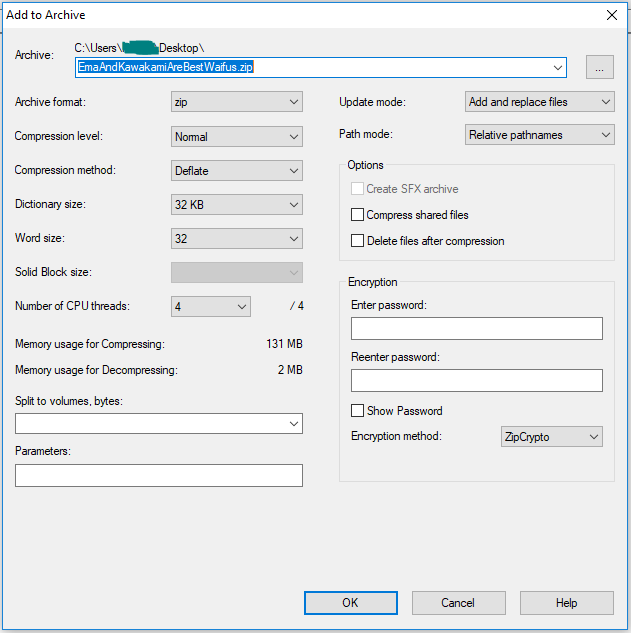This screenshot has width=631, height=633.
Task: Open the Word size dropdown
Action: 237,238
